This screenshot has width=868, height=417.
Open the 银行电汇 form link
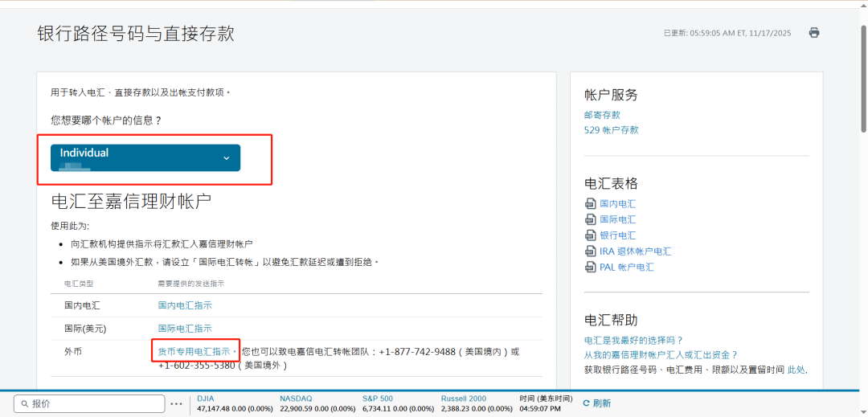point(618,235)
